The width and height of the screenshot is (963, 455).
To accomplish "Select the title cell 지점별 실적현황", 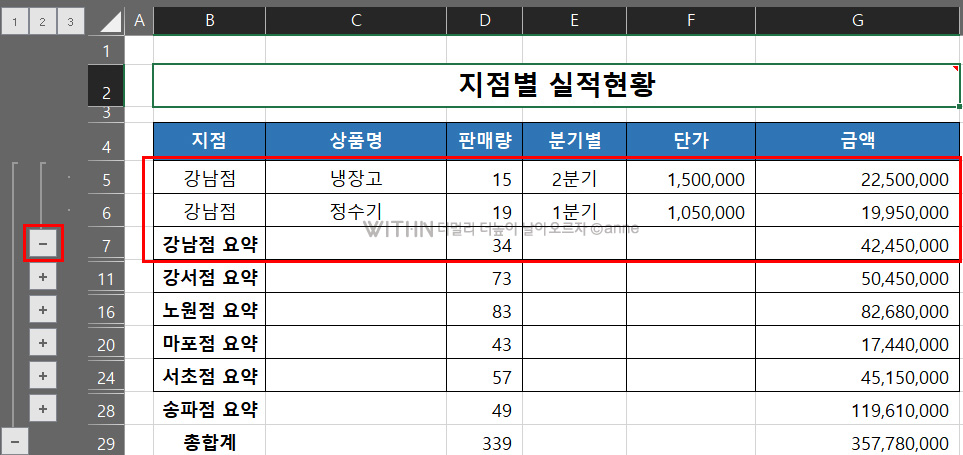I will 556,85.
